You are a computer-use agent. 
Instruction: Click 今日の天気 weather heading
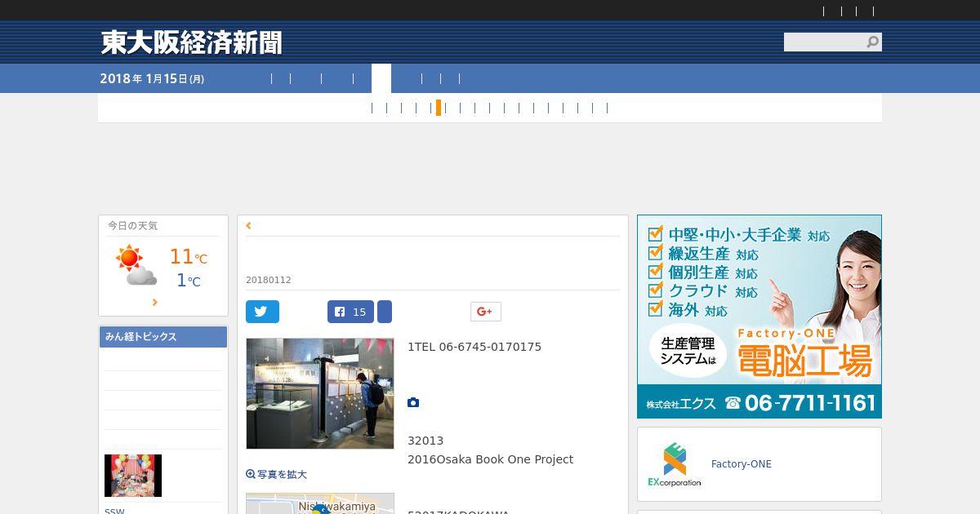click(x=132, y=226)
